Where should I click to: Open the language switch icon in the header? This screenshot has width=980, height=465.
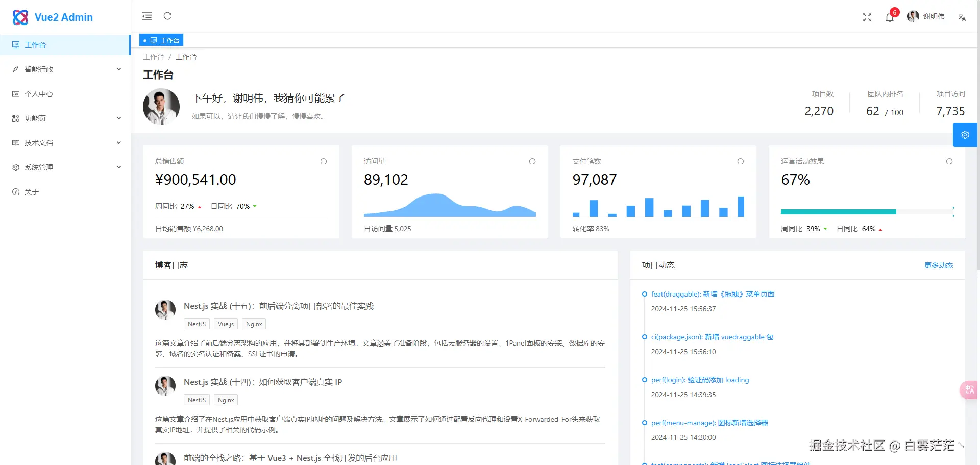962,17
